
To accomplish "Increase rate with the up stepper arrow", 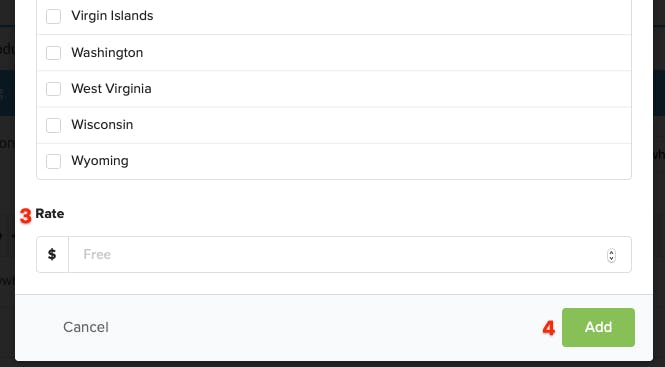I will 611,252.
